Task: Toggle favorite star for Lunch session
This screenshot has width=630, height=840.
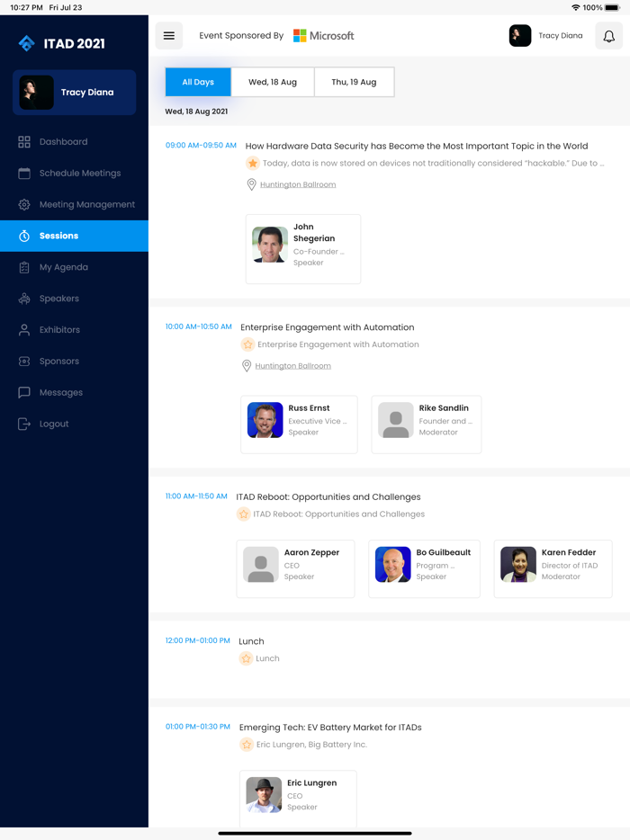Action: [246, 658]
